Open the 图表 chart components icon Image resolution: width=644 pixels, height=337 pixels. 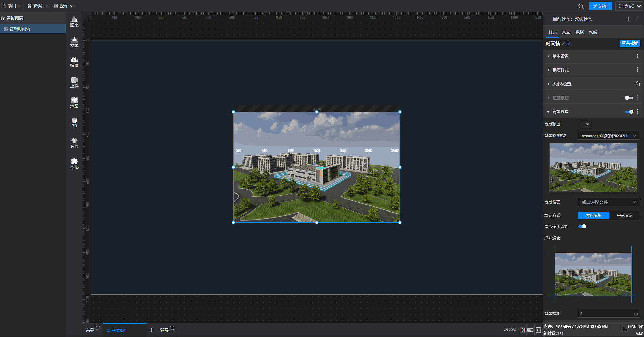coord(74,22)
